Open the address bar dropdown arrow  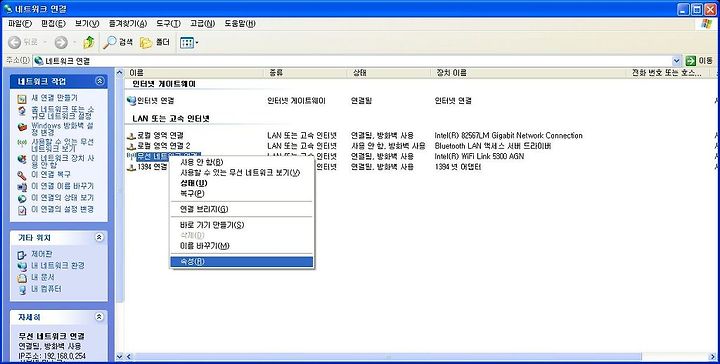[676, 61]
